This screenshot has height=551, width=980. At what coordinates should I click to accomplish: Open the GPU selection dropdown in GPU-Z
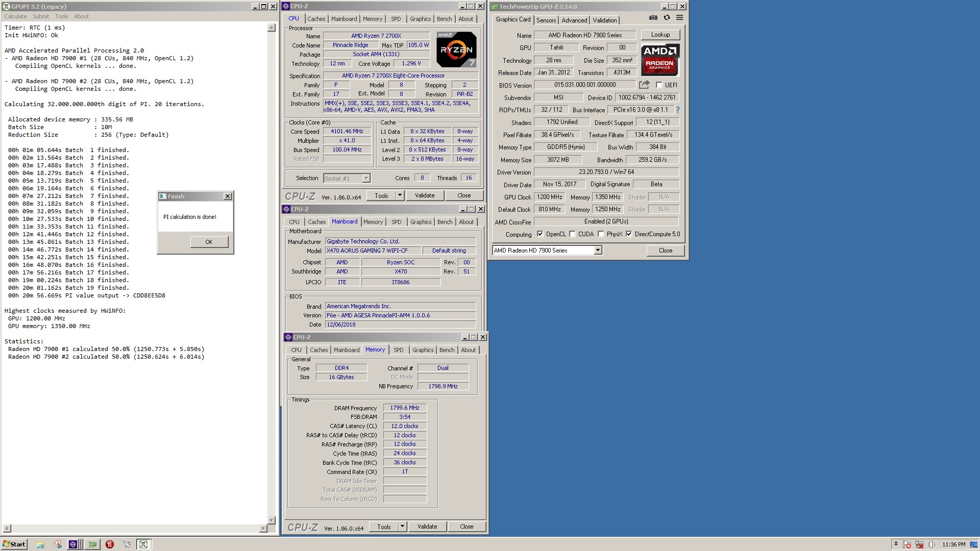coord(598,250)
